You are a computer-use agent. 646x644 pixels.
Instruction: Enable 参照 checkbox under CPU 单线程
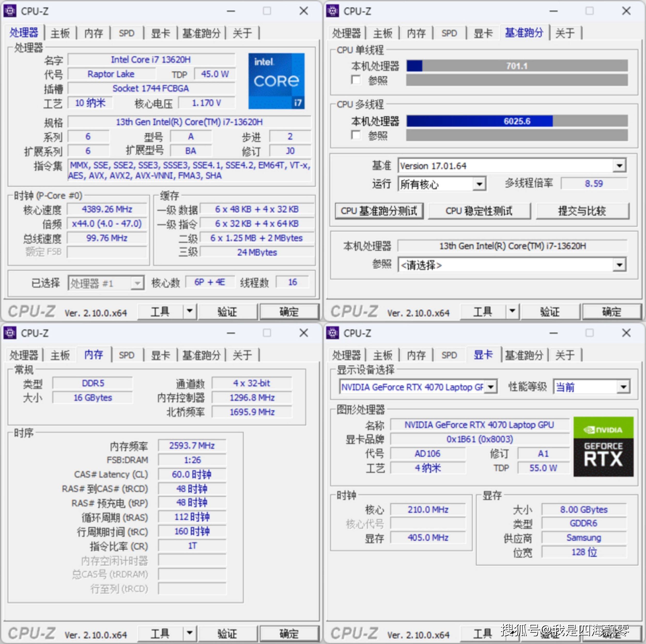[356, 80]
